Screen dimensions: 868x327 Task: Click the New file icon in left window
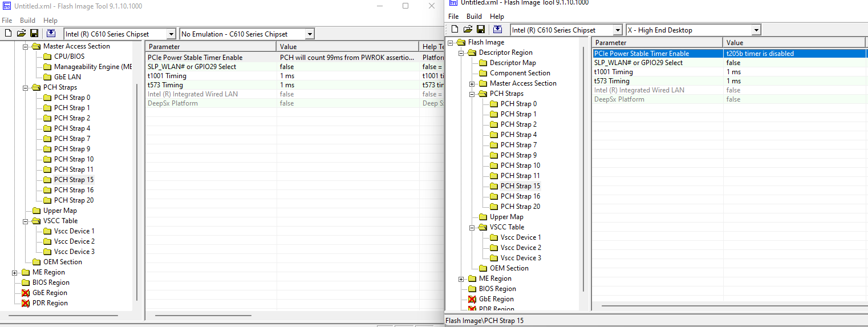tap(8, 34)
